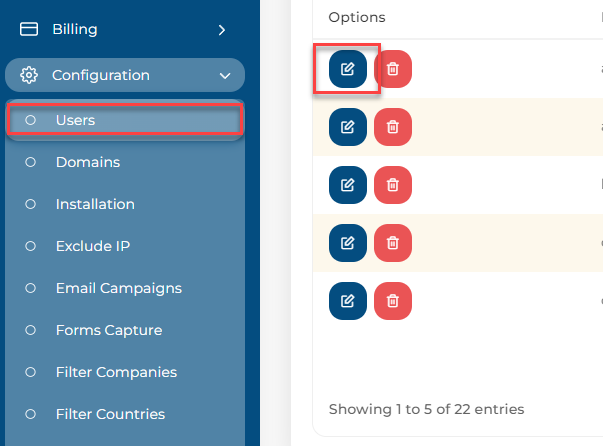This screenshot has width=603, height=446.
Task: Select the Email Campaigns radio circle
Action: (x=30, y=288)
